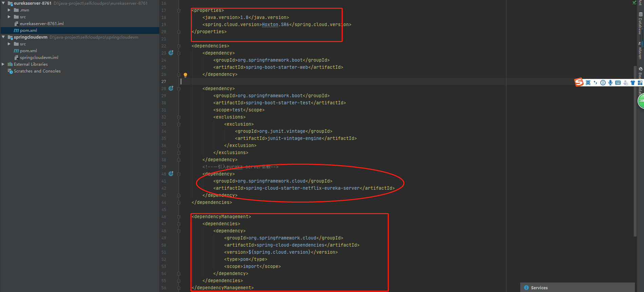Click spring-cloud-starter-netflix-eureka-server artifactId text

(303, 188)
